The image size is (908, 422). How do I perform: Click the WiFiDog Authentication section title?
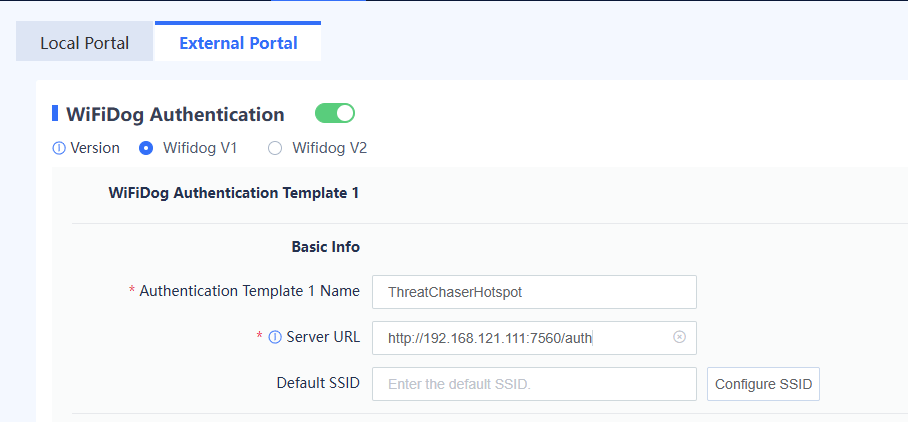click(175, 114)
